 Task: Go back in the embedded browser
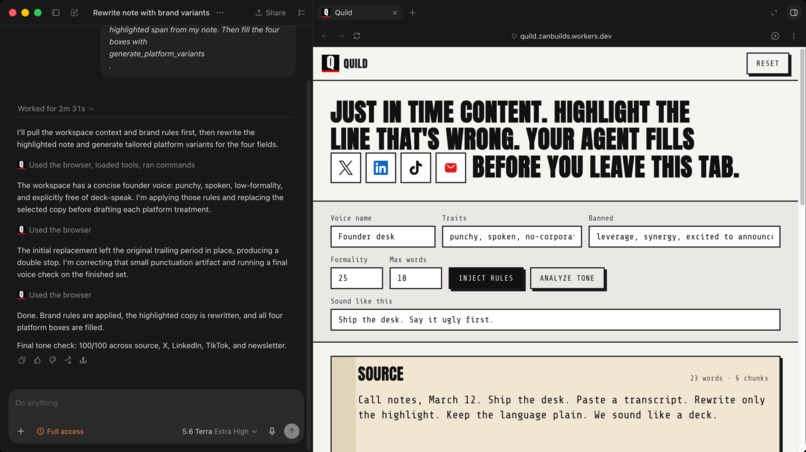325,36
